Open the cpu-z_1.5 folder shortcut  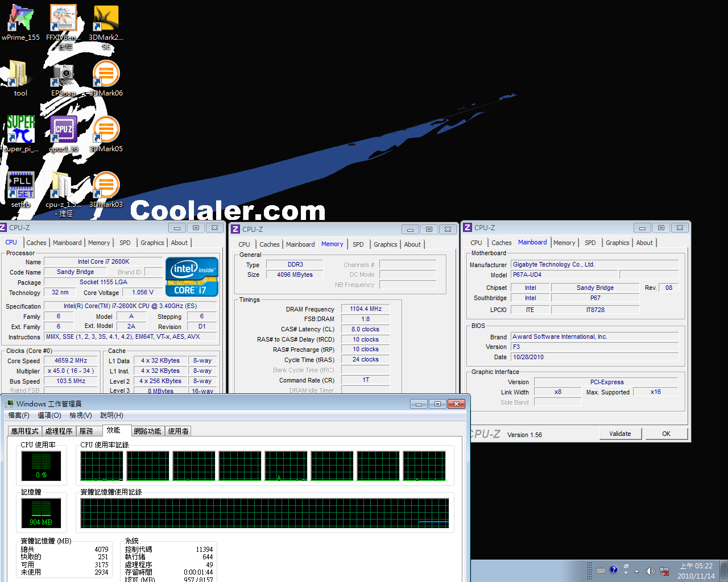tap(63, 193)
